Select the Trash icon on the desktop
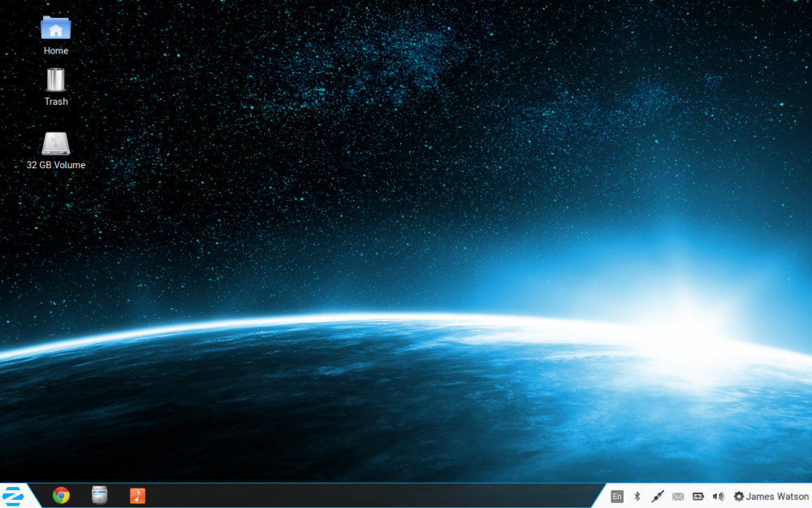Screen dimensions: 812x508 (x=56, y=80)
